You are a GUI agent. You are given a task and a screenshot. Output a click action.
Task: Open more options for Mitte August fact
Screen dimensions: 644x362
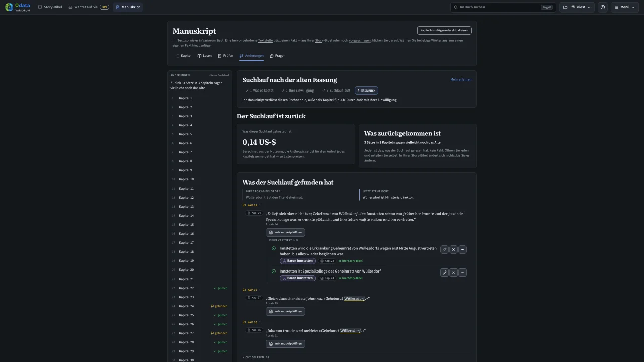coord(462,250)
